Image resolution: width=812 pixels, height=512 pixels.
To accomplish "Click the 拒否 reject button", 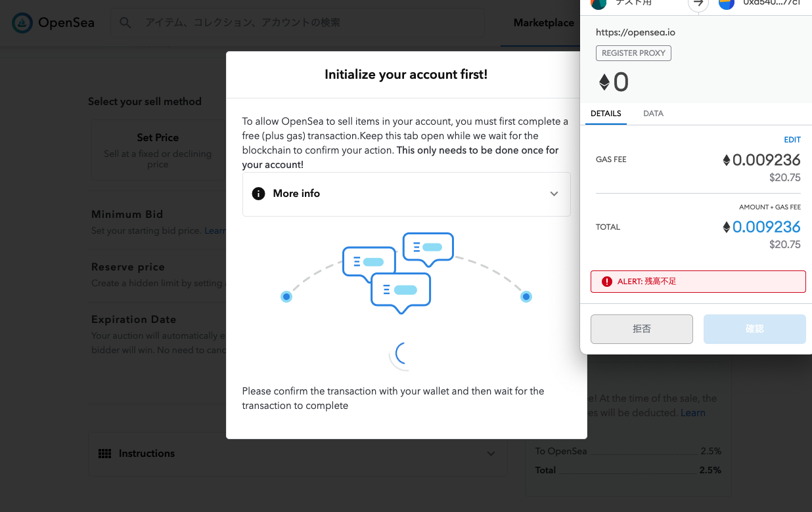I will pyautogui.click(x=642, y=329).
